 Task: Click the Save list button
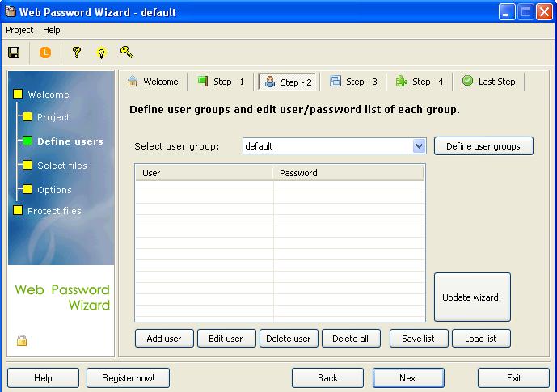click(419, 339)
